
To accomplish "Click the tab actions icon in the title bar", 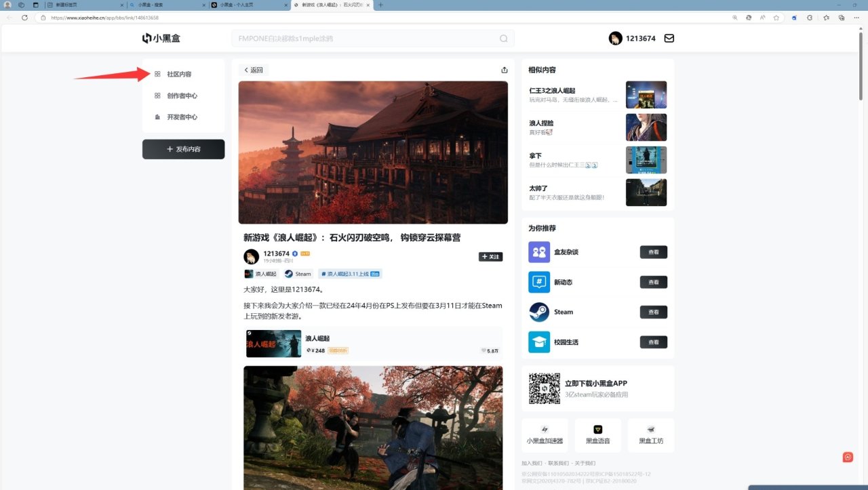I will click(35, 5).
